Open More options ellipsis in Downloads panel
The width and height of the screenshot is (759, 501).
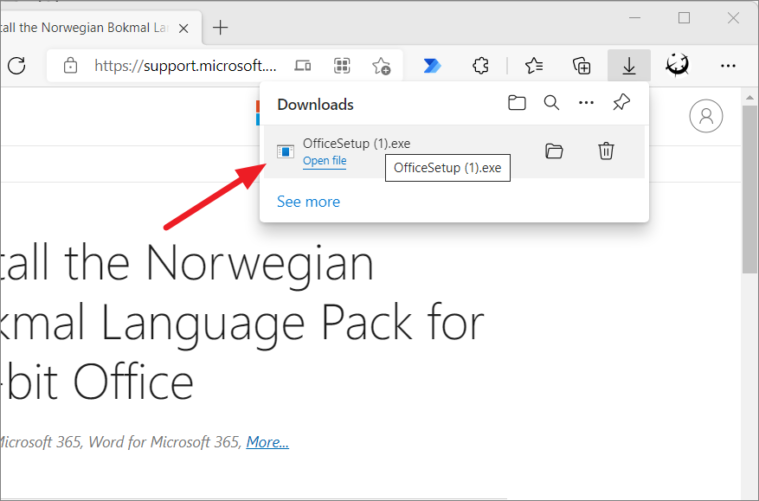(586, 103)
